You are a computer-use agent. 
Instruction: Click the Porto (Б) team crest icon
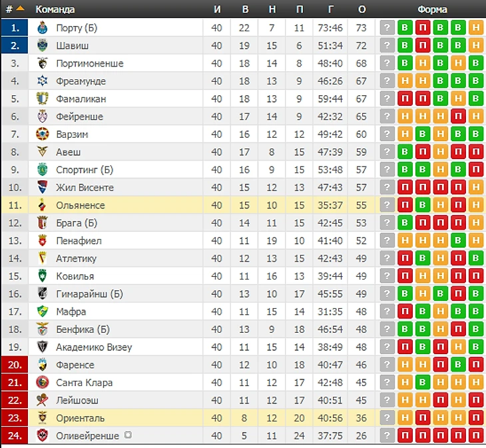[x=42, y=28]
